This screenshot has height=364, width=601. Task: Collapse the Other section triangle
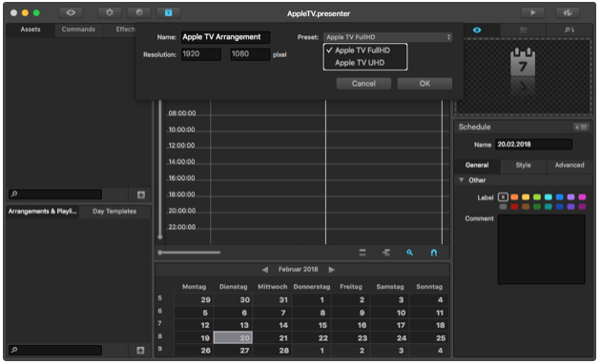(x=462, y=180)
